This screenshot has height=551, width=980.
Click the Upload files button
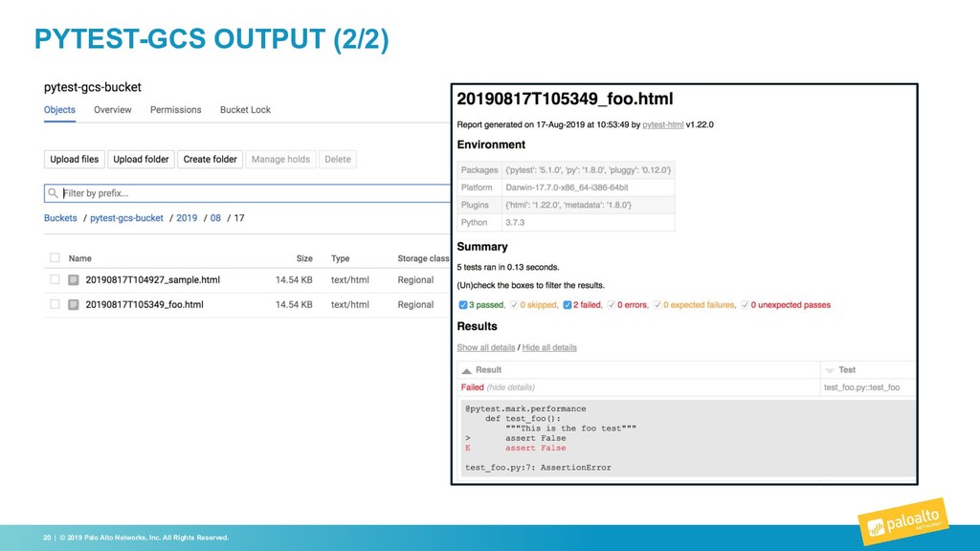point(75,160)
